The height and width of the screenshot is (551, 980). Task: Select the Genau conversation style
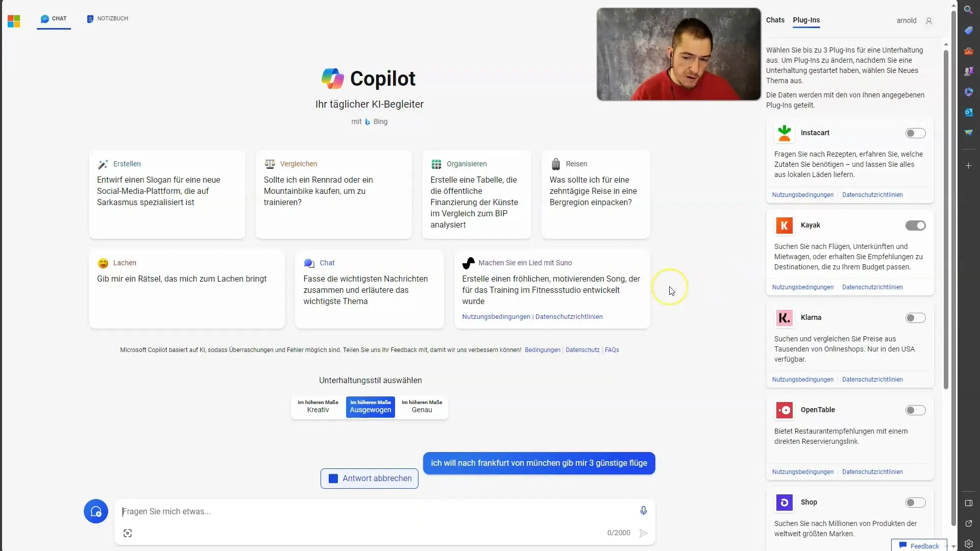coord(422,406)
